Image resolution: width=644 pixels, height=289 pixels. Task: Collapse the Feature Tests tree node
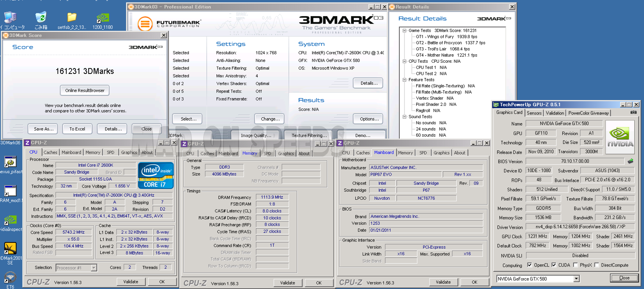click(405, 80)
